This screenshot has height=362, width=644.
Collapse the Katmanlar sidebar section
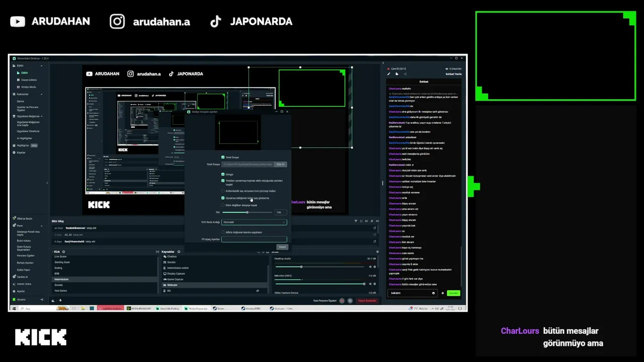pyautogui.click(x=42, y=94)
